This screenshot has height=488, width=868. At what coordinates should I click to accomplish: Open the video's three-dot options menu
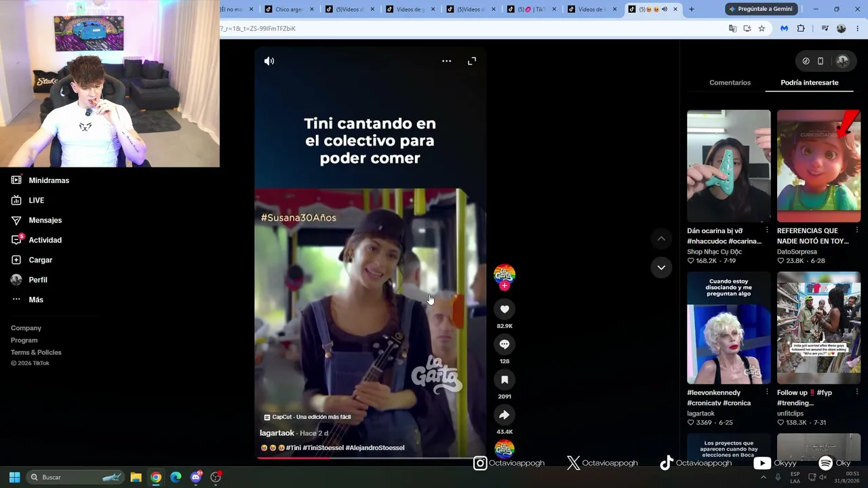(x=446, y=61)
